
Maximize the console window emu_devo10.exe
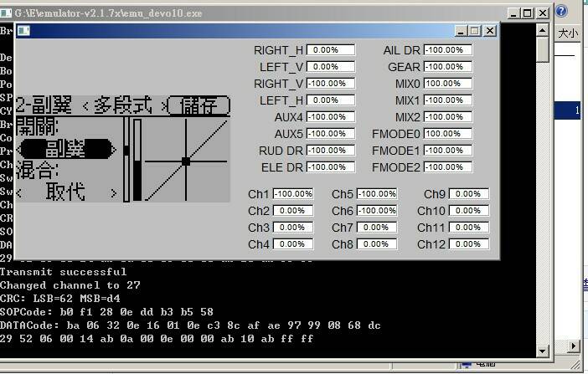[528, 13]
